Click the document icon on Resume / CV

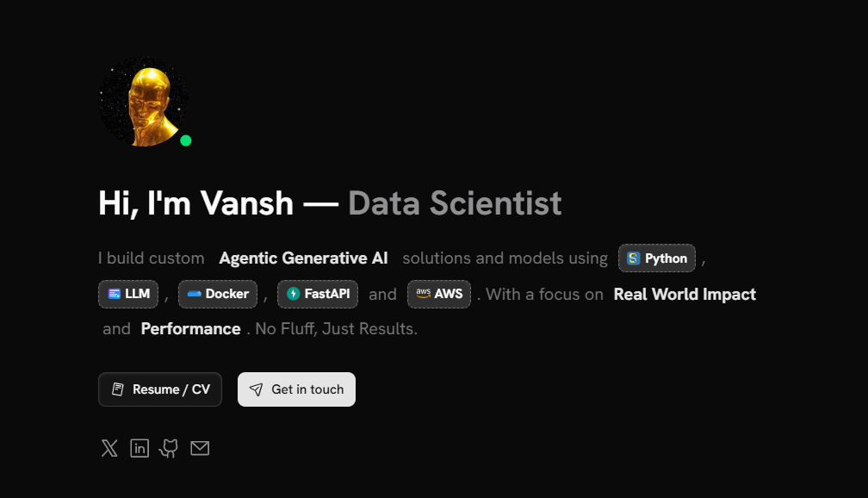[x=117, y=389]
